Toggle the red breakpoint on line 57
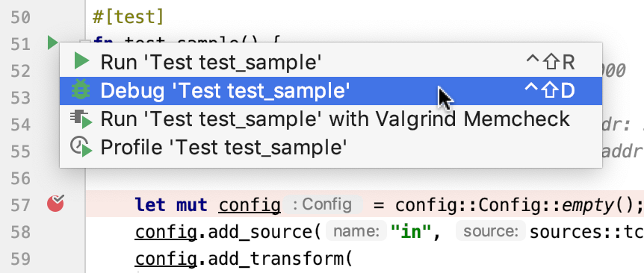 click(x=55, y=204)
